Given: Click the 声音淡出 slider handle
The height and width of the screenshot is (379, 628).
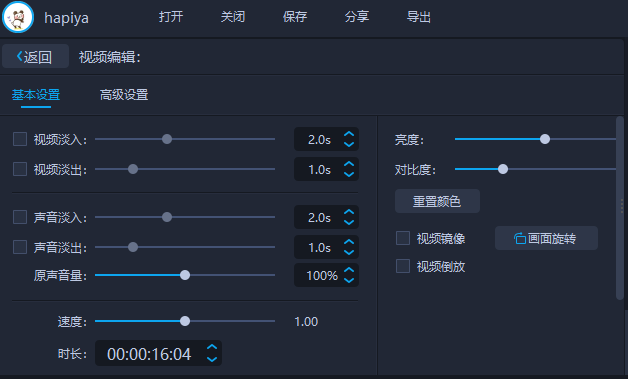Looking at the screenshot, I should (x=133, y=247).
